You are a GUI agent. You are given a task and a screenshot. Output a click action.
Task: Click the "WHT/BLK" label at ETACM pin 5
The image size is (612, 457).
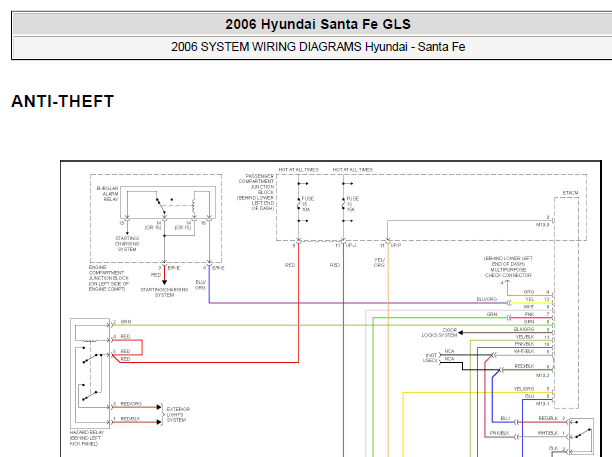click(524, 352)
